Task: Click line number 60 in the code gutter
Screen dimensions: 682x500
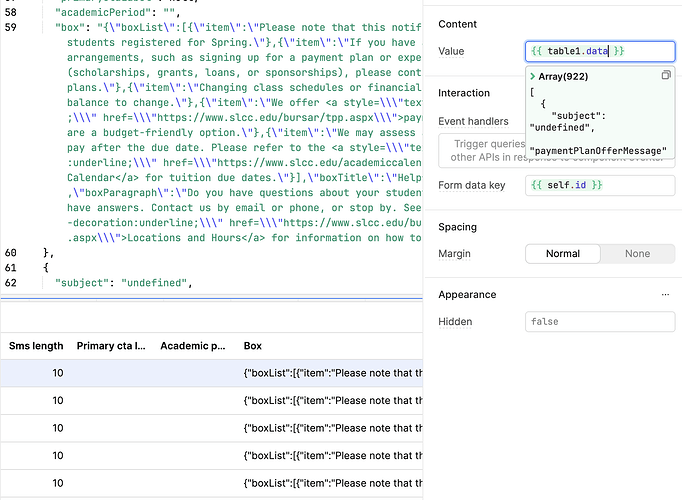Action: point(11,253)
